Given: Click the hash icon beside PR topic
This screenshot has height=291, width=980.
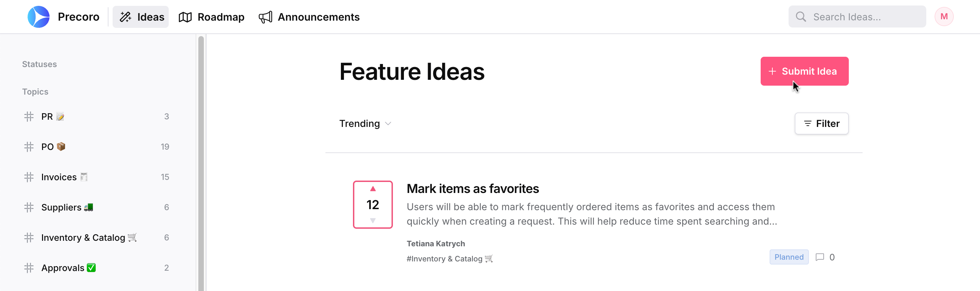Looking at the screenshot, I should 29,117.
